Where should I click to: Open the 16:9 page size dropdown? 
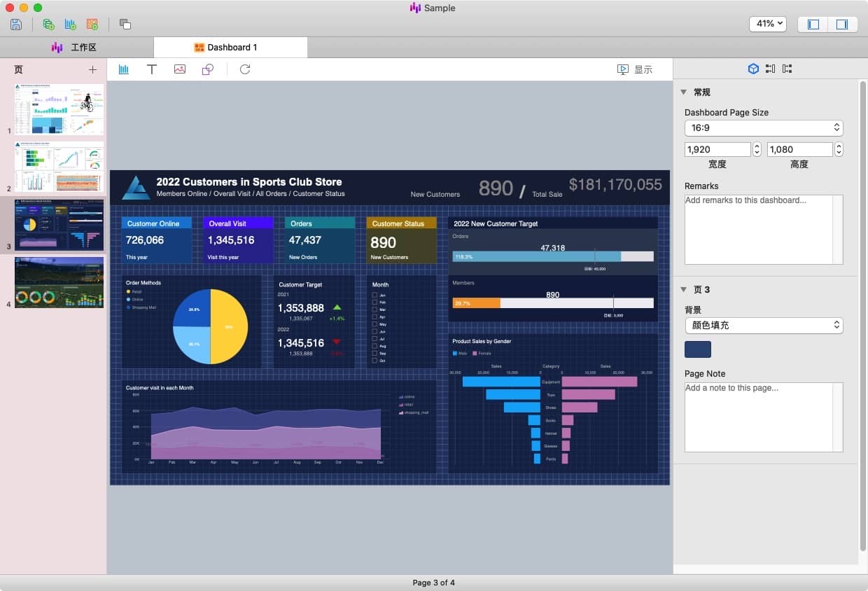click(763, 128)
